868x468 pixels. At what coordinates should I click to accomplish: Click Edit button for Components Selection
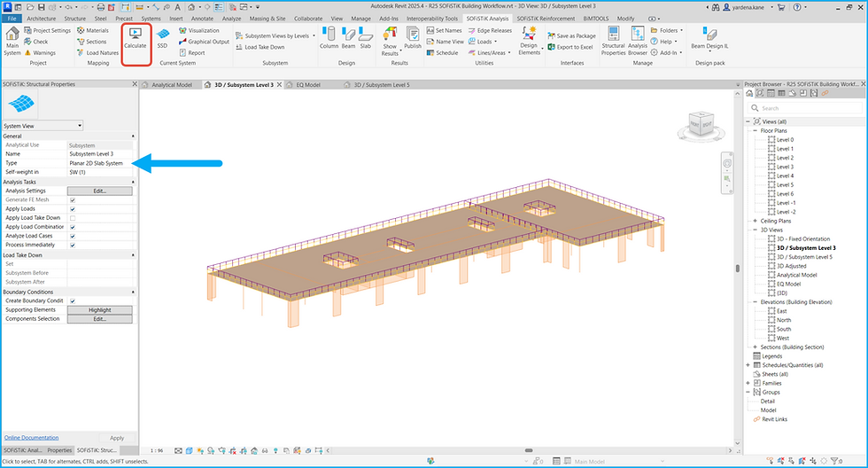[x=99, y=319]
